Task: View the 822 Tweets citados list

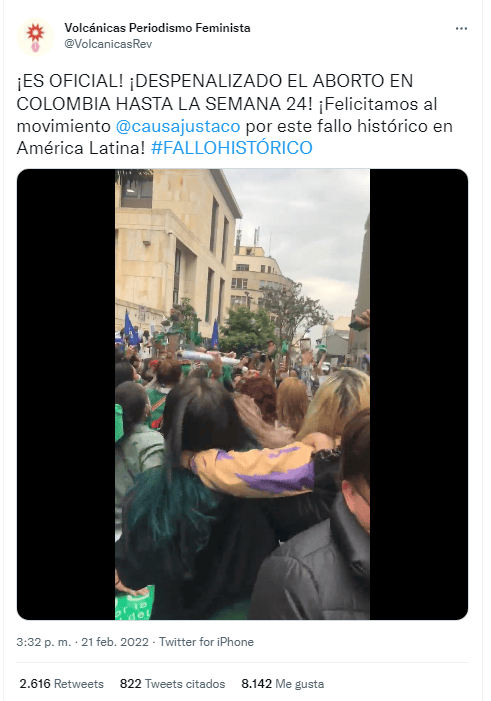Action: point(172,684)
